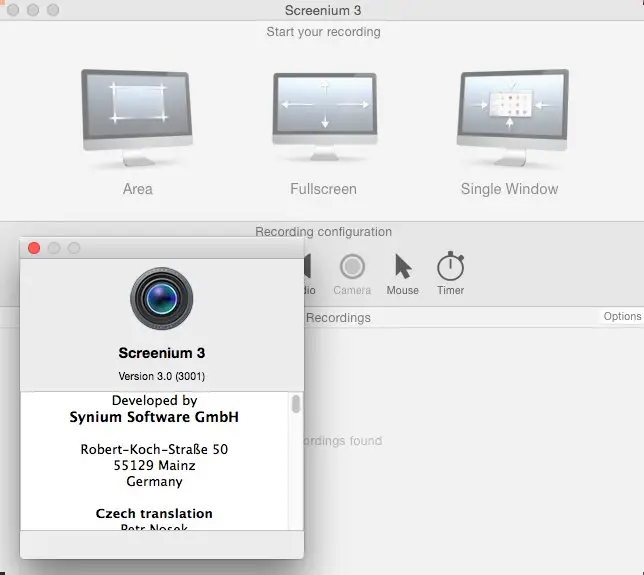644x575 pixels.
Task: Click 'Recording configuration' heading
Action: tap(323, 232)
